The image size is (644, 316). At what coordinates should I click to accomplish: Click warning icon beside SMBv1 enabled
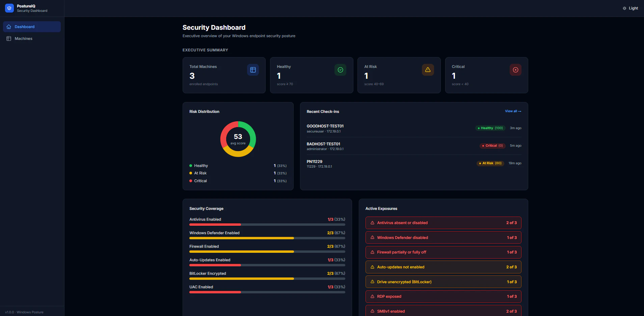[x=372, y=311]
